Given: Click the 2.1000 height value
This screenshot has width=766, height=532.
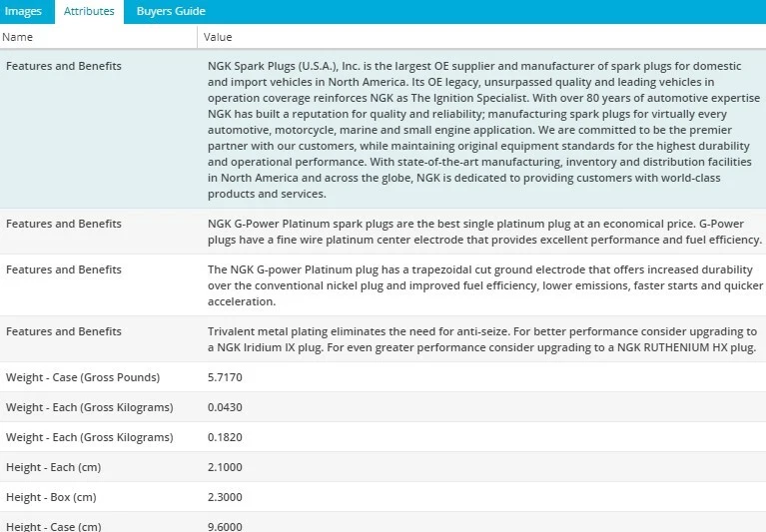Looking at the screenshot, I should point(225,467).
